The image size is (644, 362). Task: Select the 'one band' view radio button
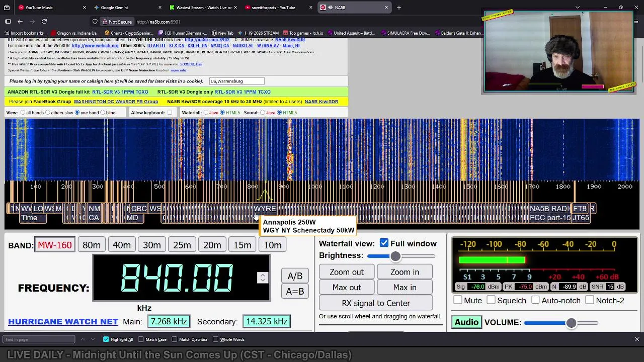pyautogui.click(x=77, y=113)
